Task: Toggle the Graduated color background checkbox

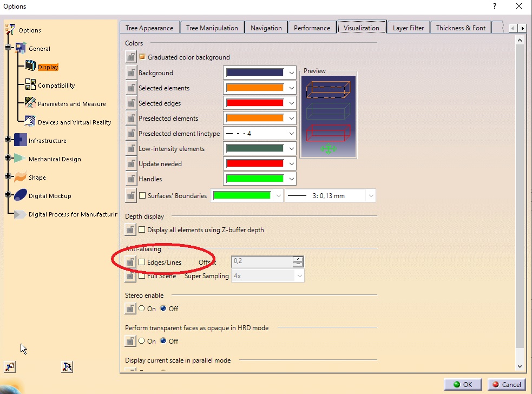Action: pos(142,57)
